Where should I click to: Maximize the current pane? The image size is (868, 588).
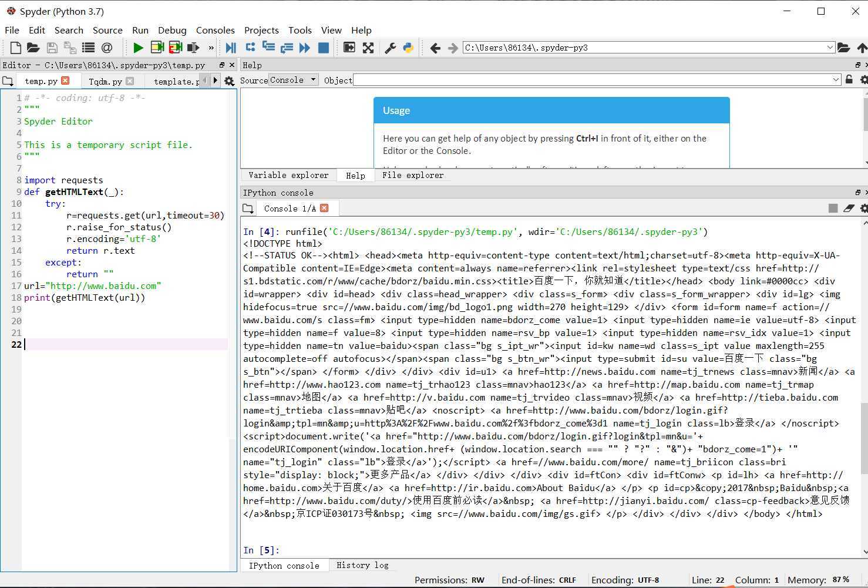coord(349,48)
